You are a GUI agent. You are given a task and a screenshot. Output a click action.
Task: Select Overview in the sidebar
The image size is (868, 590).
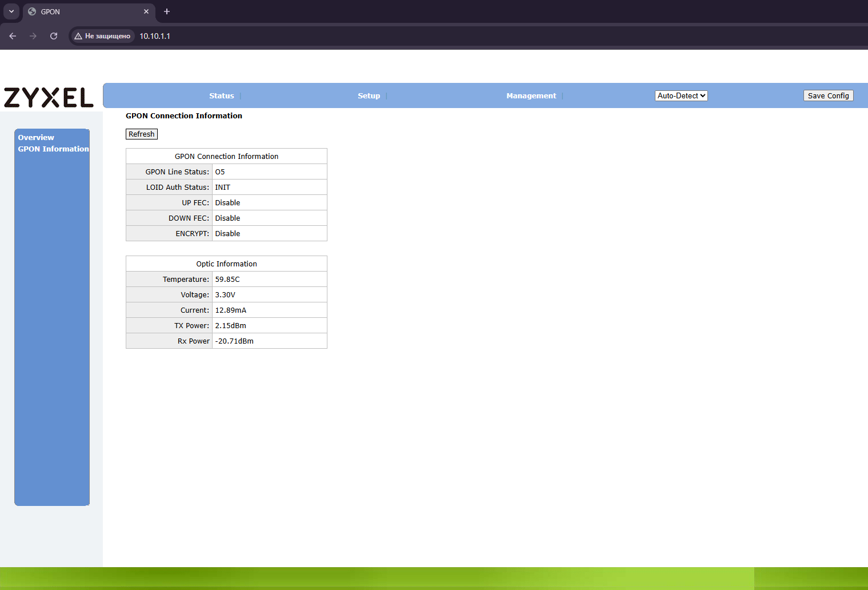(x=36, y=138)
